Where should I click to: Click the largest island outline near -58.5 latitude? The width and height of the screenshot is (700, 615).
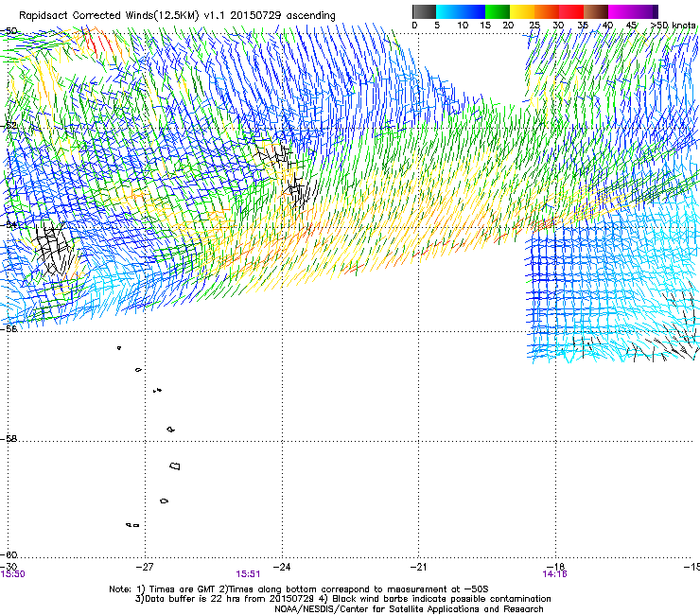[x=175, y=466]
